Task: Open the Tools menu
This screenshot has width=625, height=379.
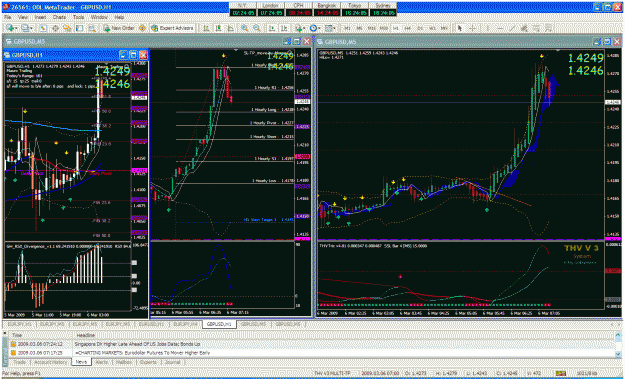Action: 79,18
